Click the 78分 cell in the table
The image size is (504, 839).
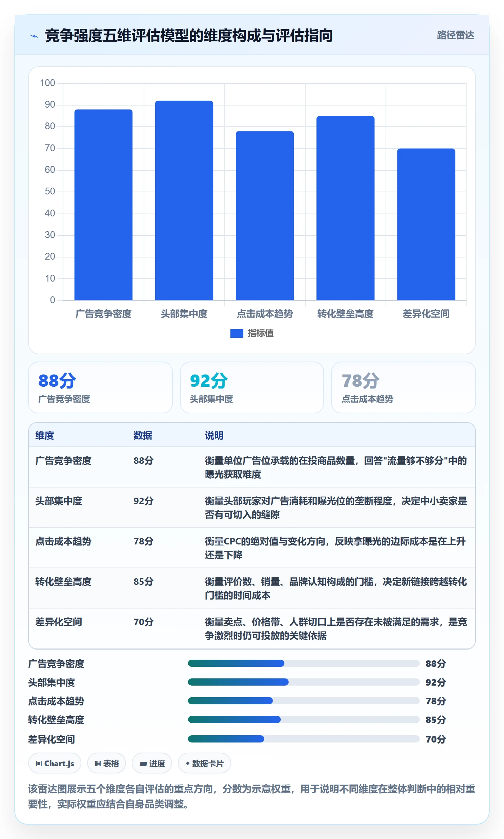point(144,542)
